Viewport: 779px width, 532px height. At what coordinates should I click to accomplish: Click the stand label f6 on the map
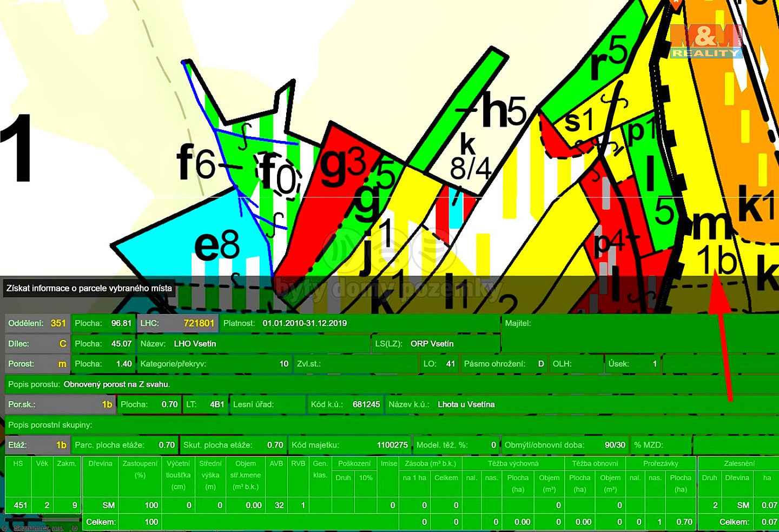pyautogui.click(x=196, y=161)
